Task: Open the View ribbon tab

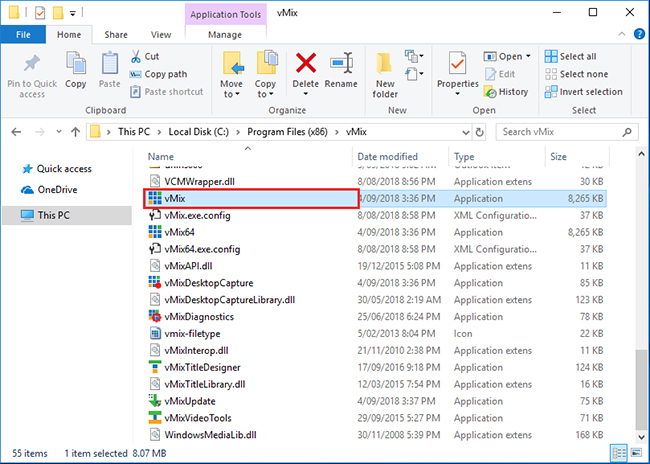Action: click(x=160, y=34)
